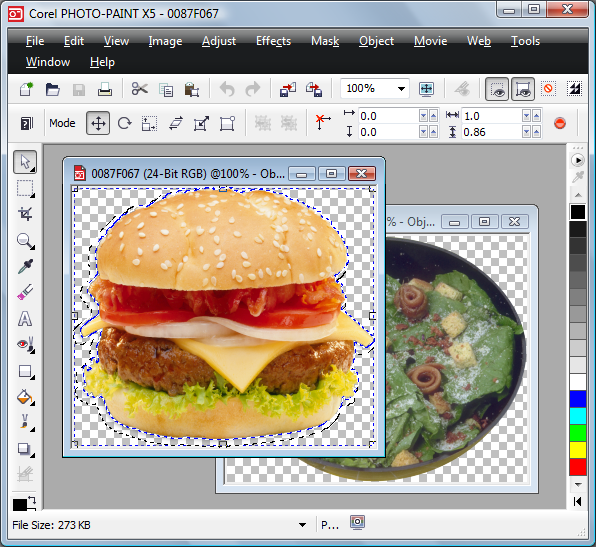Image resolution: width=596 pixels, height=547 pixels.
Task: Select the Text tool
Action: click(25, 319)
